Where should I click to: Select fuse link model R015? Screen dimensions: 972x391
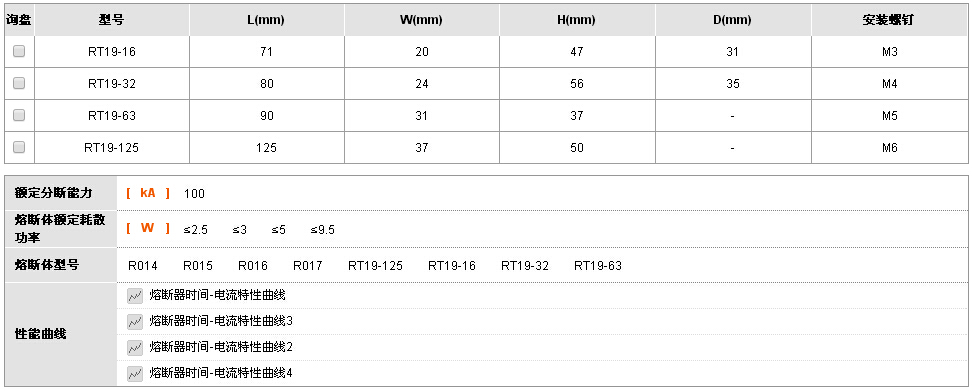pos(198,266)
